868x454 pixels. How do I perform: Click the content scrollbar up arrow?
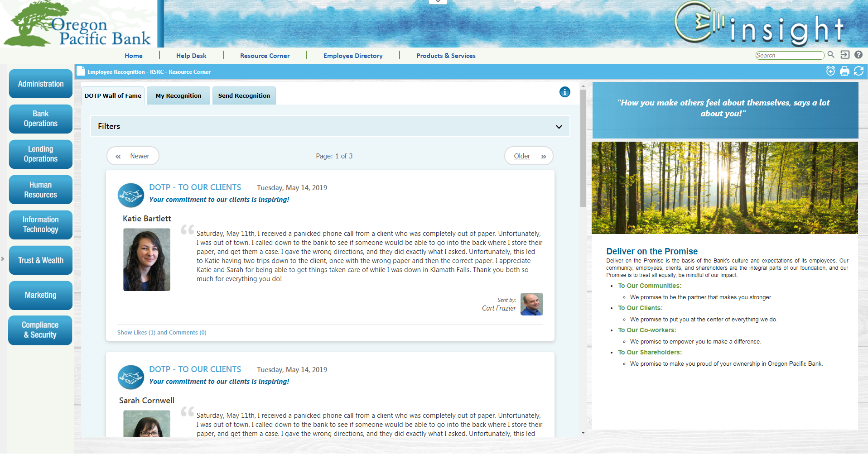pos(583,85)
